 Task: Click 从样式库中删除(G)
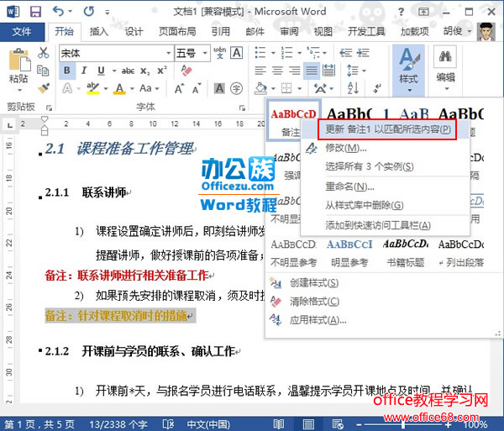coord(365,205)
